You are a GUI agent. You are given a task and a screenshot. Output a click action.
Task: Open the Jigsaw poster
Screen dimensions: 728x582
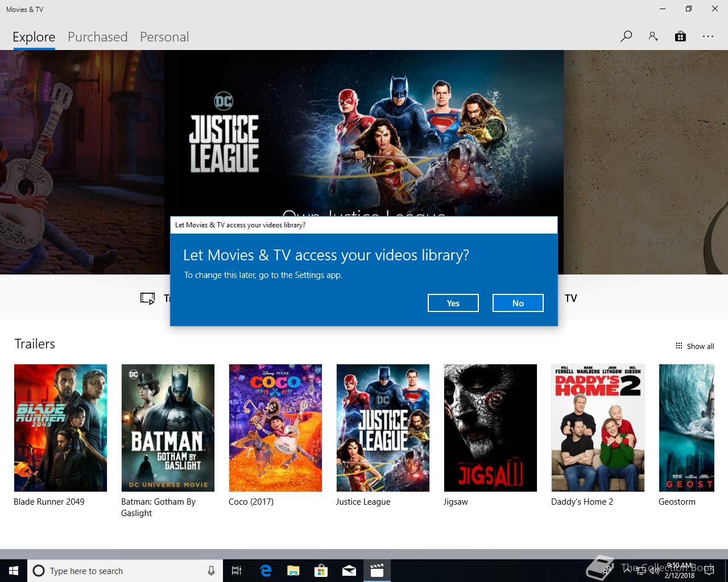(x=490, y=428)
